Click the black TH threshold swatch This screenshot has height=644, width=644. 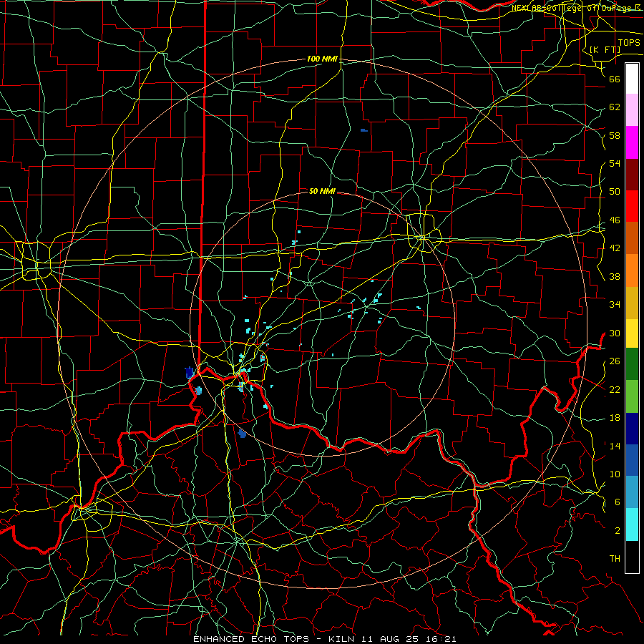click(x=632, y=557)
